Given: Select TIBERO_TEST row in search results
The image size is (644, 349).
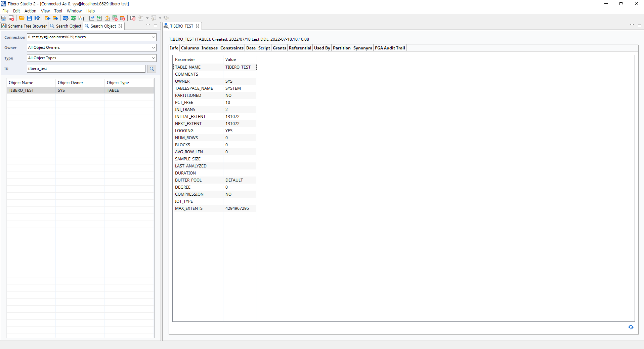Looking at the screenshot, I should point(80,90).
